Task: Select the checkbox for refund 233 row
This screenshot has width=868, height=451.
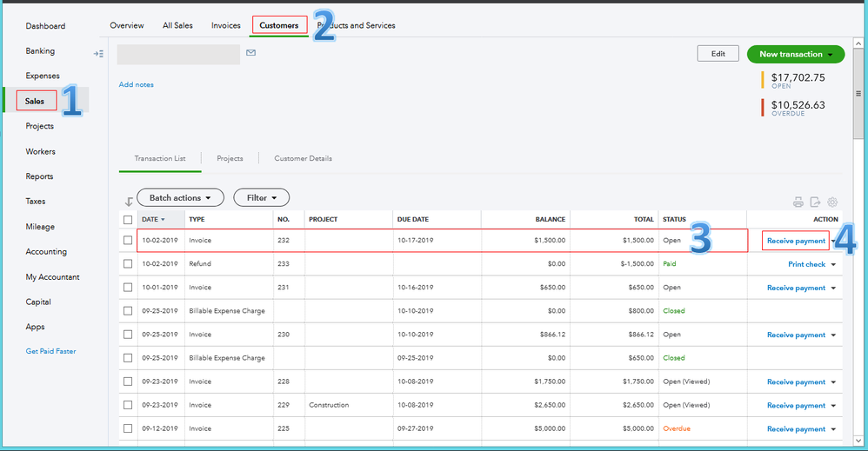Action: click(128, 264)
